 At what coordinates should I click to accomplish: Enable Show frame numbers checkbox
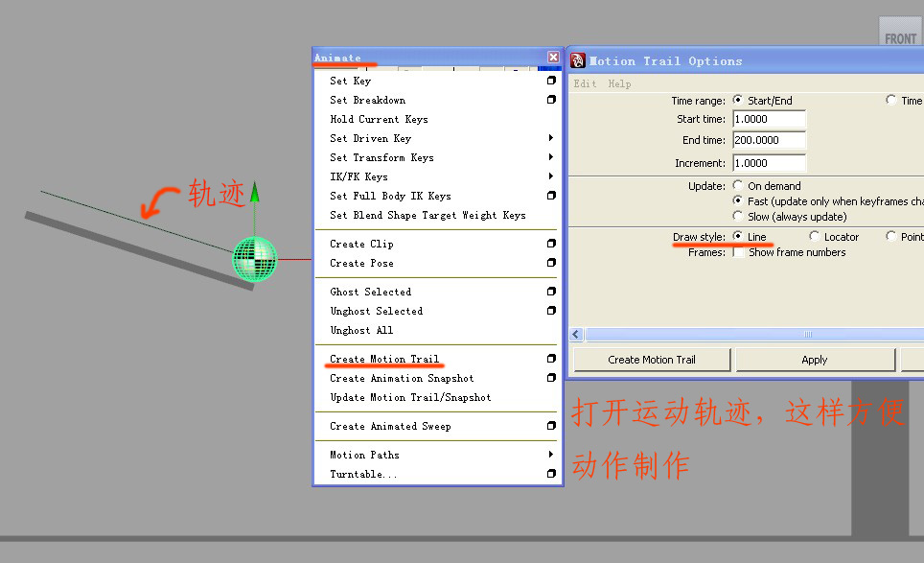(738, 252)
